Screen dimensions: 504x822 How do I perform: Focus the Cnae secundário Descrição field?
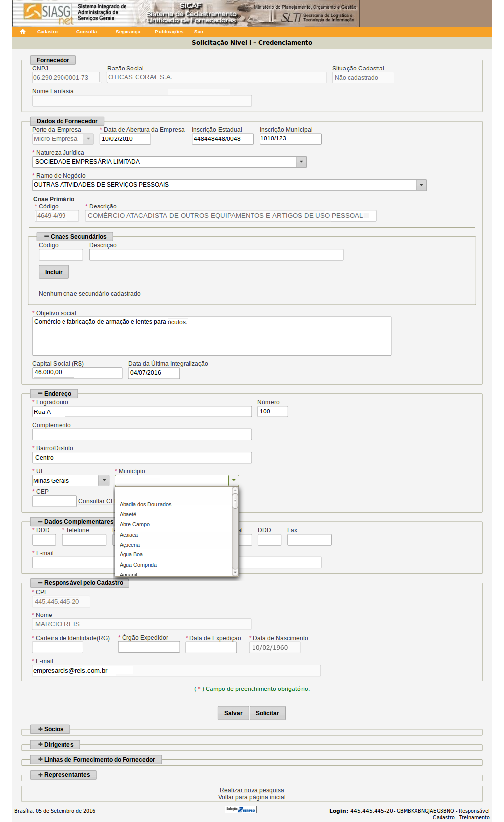point(216,255)
